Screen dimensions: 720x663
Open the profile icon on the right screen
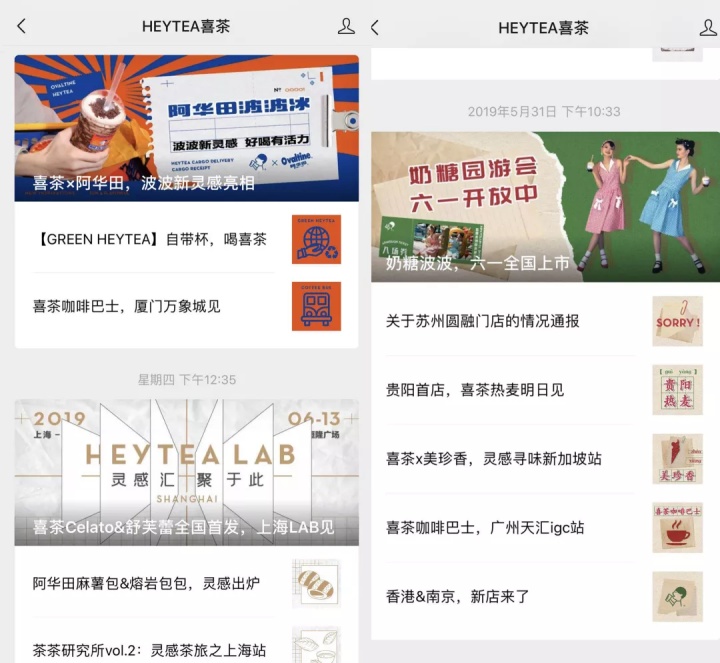[708, 28]
